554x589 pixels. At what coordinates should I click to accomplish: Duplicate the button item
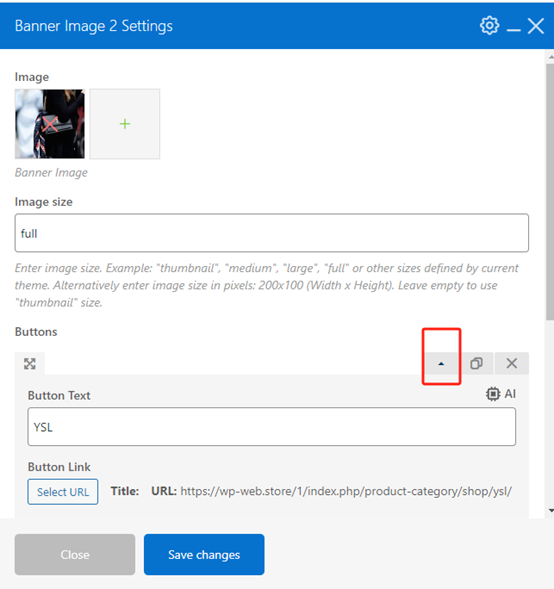point(476,363)
